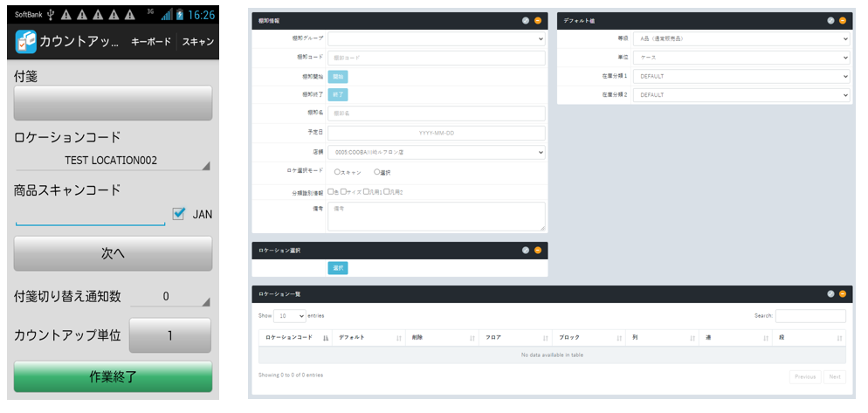Viewport: 868px width, 413px height.
Task: Sort table by 段 column
Action: click(x=809, y=338)
